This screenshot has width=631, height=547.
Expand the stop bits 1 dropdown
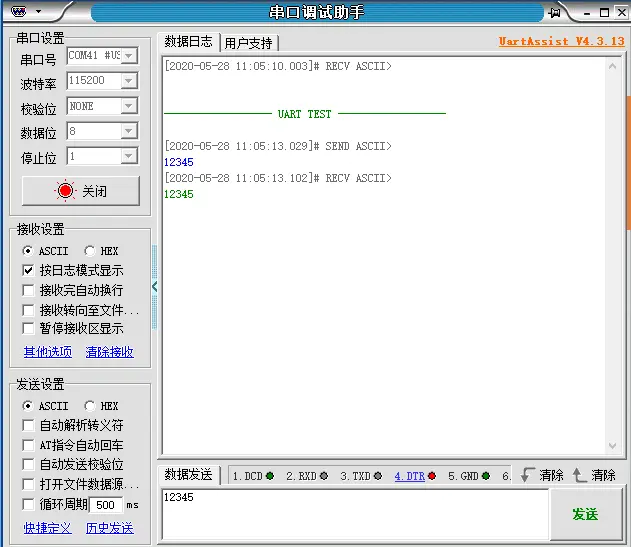(x=129, y=156)
